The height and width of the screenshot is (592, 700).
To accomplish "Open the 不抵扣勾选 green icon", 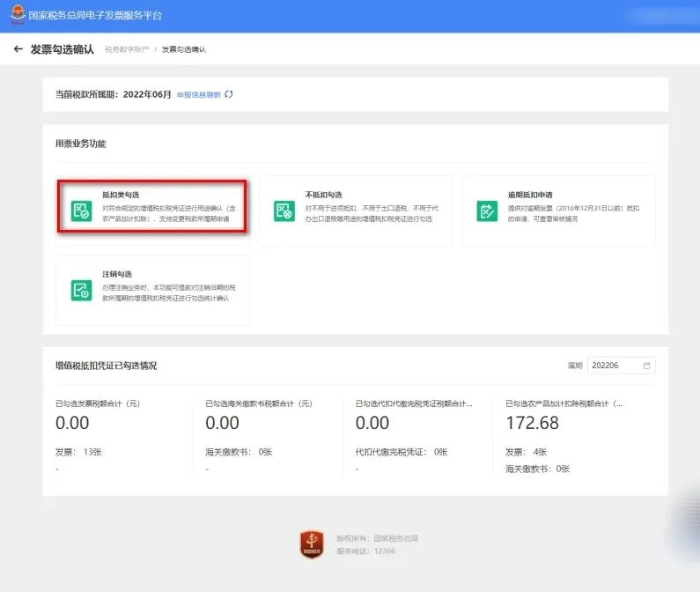I will [284, 211].
